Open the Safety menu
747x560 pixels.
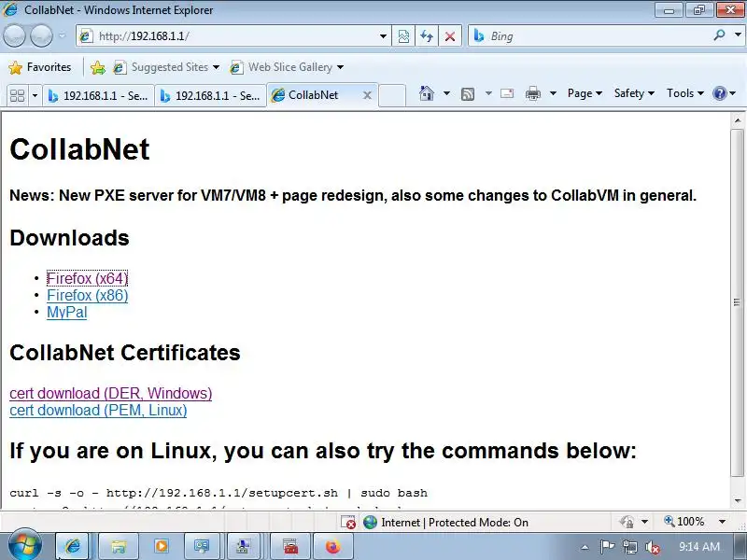(634, 93)
